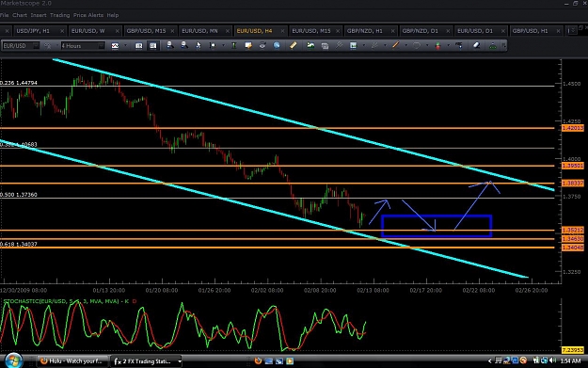588x368 pixels.
Task: Click the 1.34048 price level label
Action: (x=573, y=248)
